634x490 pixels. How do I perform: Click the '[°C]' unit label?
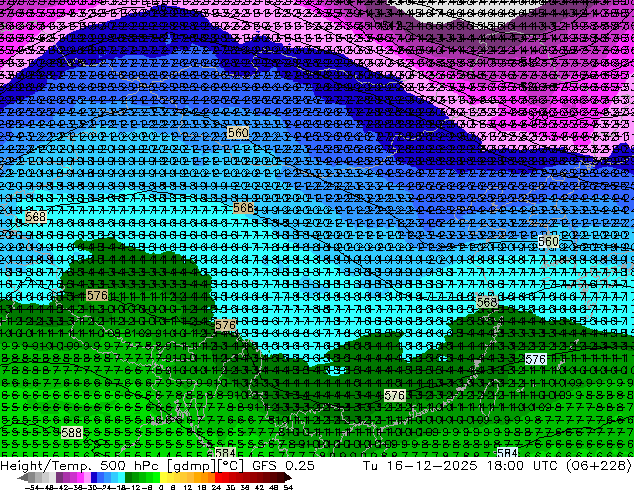tap(231, 466)
